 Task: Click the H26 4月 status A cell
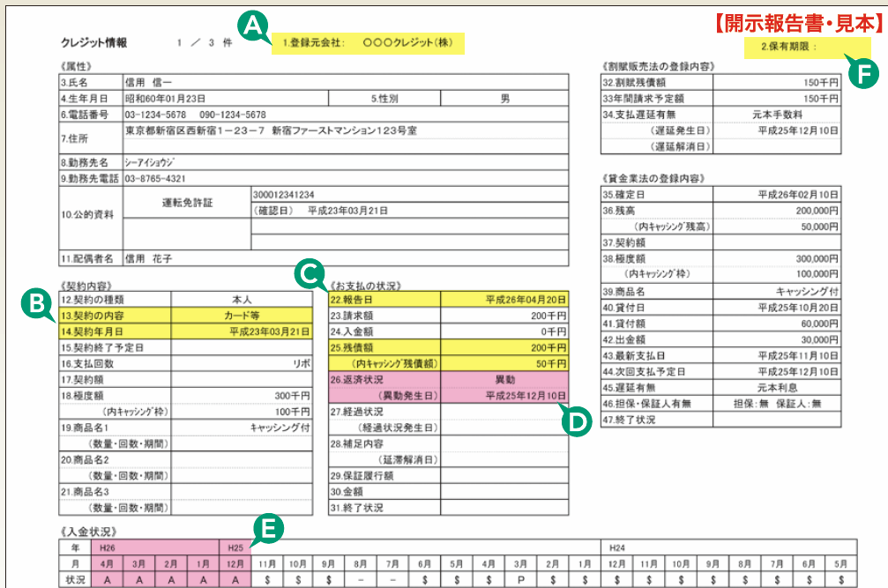(x=107, y=580)
